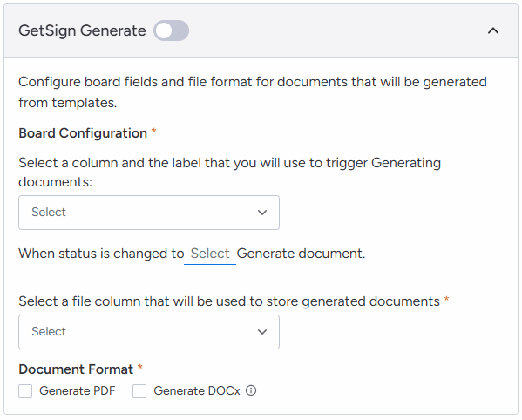Viewport: 522px width, 420px height.
Task: Collapse the GetSign Generate section chevron
Action: coord(493,31)
